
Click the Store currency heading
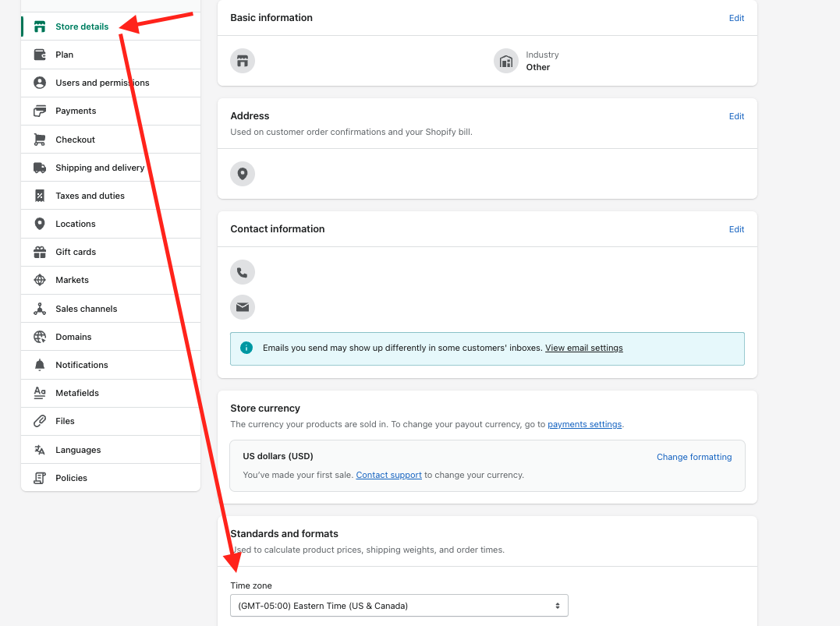(x=265, y=408)
